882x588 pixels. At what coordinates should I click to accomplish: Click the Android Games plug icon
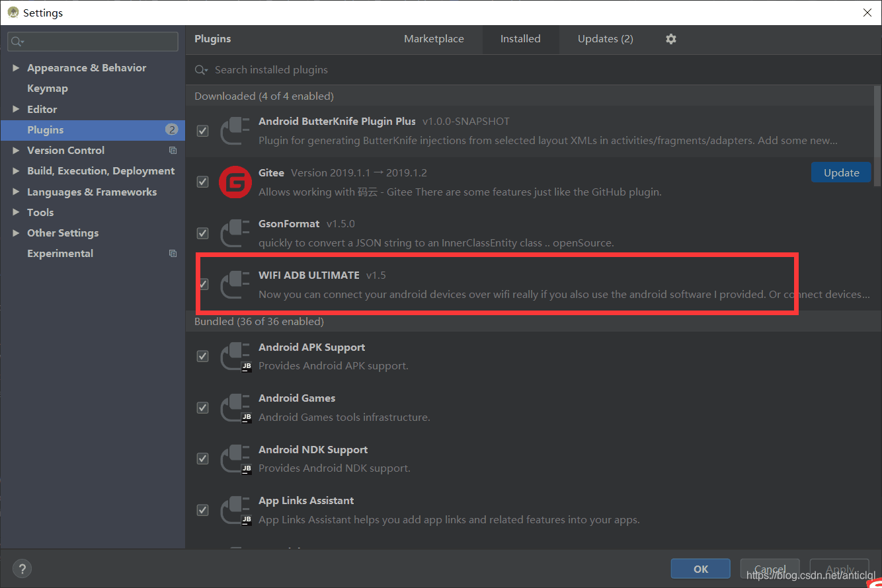pos(235,408)
